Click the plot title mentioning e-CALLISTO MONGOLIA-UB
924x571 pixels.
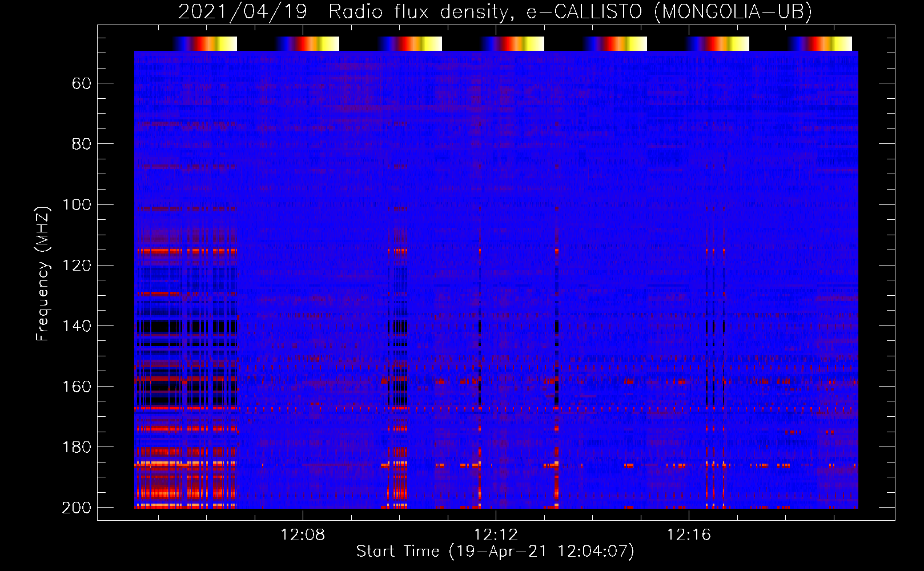tap(495, 12)
